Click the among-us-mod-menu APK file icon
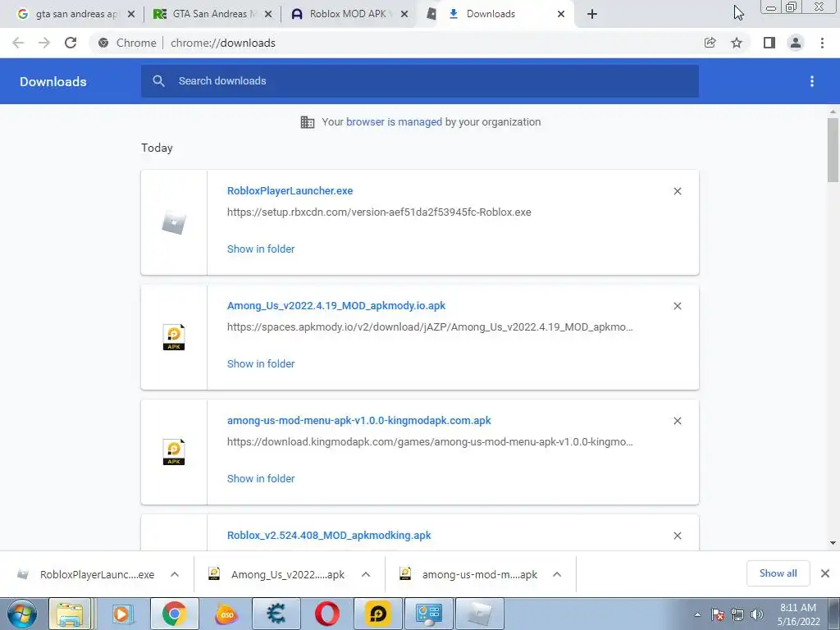The width and height of the screenshot is (840, 630). [x=174, y=452]
